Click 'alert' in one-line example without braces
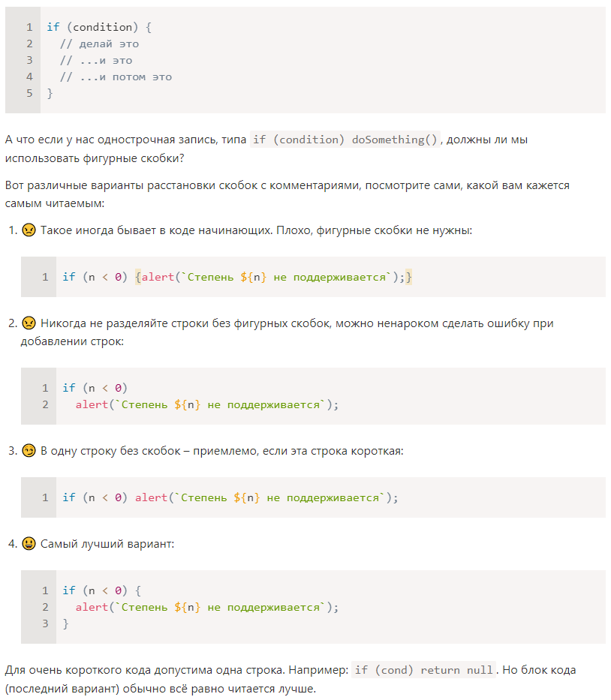 pos(151,497)
